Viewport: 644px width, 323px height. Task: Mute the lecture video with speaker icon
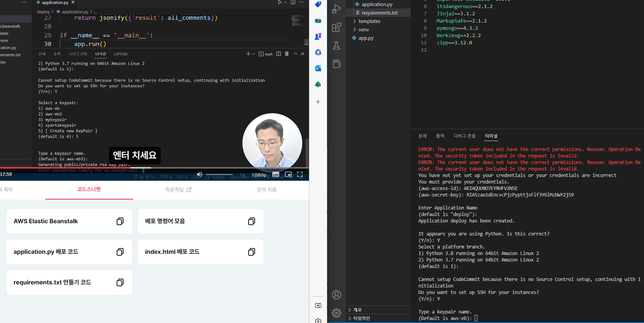tap(199, 174)
